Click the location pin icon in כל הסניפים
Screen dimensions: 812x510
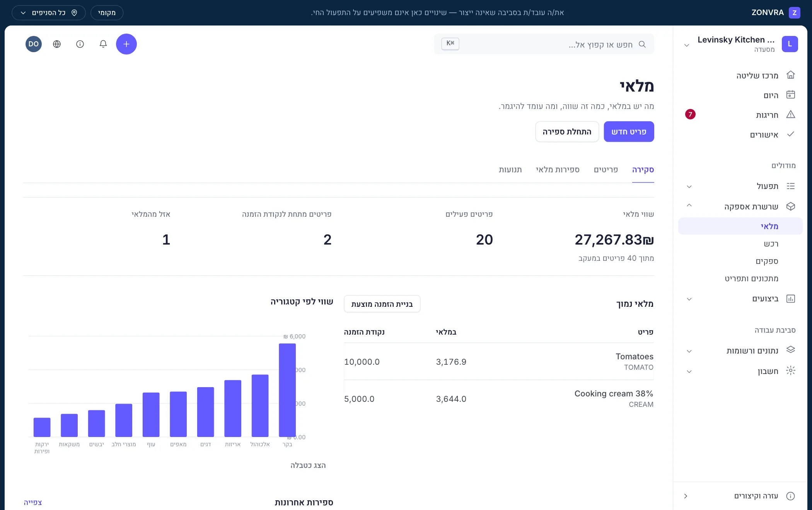(x=74, y=13)
